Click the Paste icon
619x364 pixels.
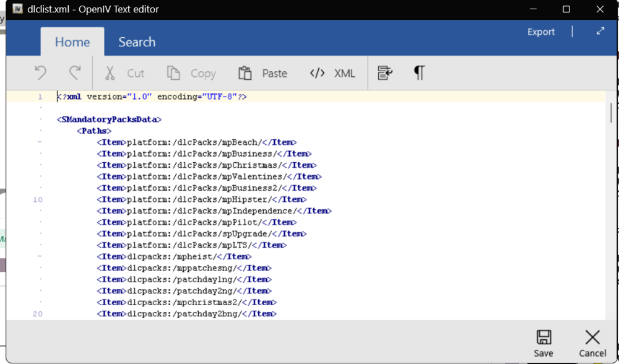pyautogui.click(x=245, y=72)
